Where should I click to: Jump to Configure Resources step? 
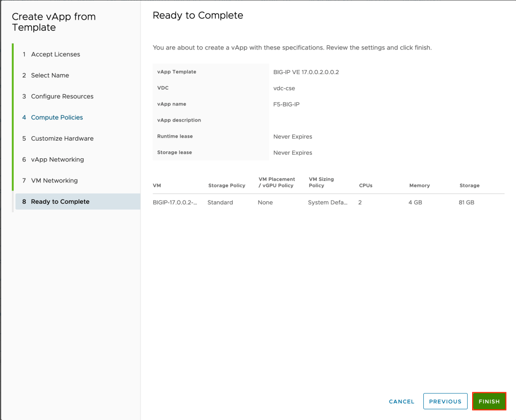tap(62, 96)
